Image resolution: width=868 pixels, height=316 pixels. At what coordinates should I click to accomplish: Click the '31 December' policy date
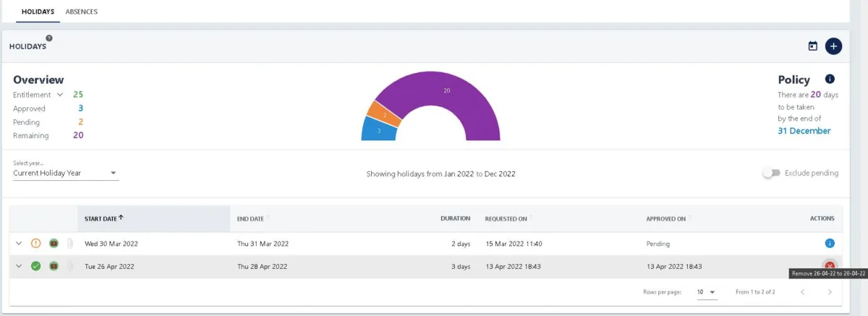tap(804, 131)
